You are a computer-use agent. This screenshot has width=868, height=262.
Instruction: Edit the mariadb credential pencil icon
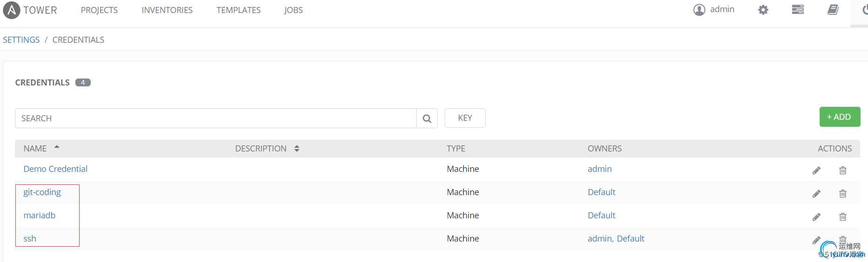pos(816,217)
